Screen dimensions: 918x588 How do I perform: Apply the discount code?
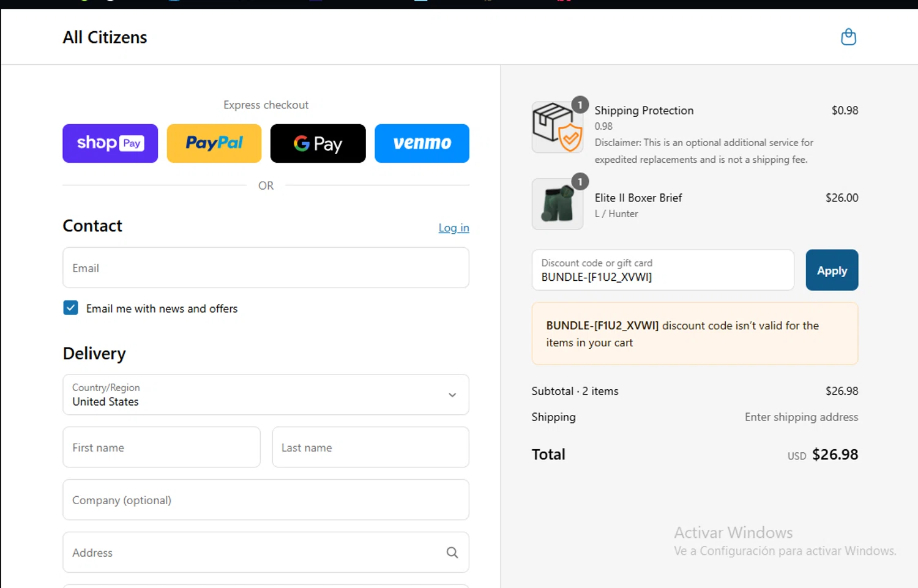pyautogui.click(x=832, y=270)
